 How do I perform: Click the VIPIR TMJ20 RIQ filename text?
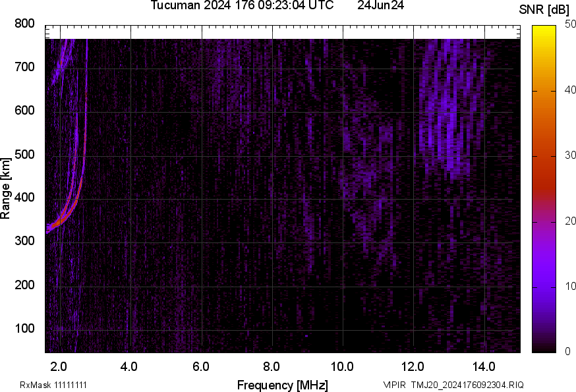coord(453,385)
